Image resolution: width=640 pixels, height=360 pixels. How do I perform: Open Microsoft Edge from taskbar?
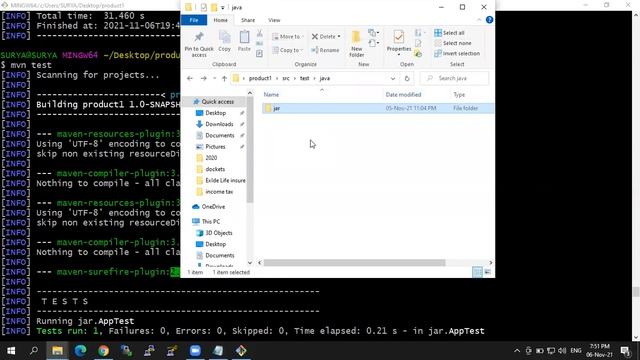pos(80,351)
